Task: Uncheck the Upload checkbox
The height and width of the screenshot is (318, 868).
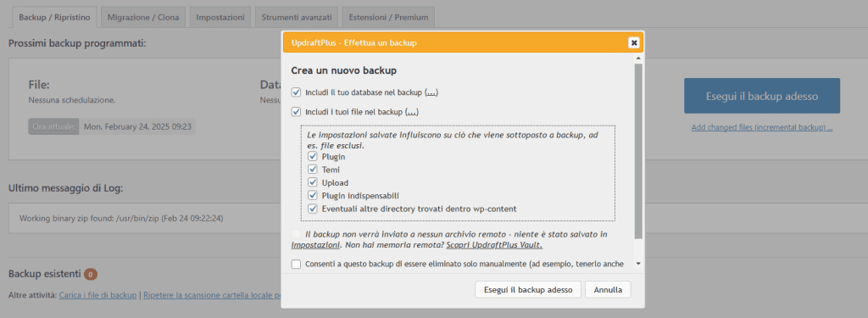Action: (x=313, y=182)
